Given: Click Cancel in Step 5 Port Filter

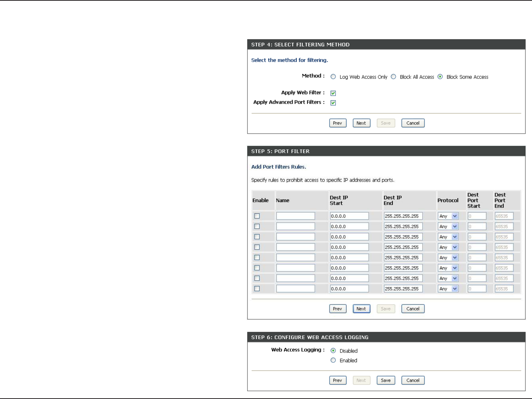Looking at the screenshot, I should coord(413,309).
